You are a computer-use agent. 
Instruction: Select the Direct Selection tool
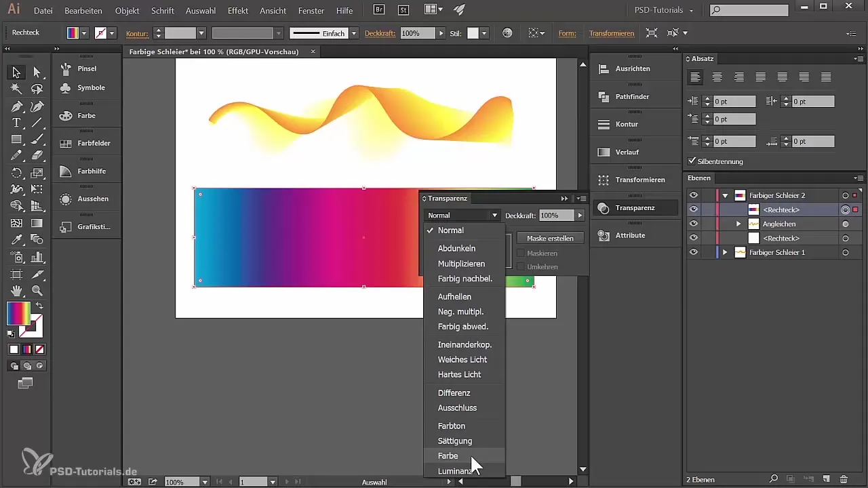(x=37, y=72)
